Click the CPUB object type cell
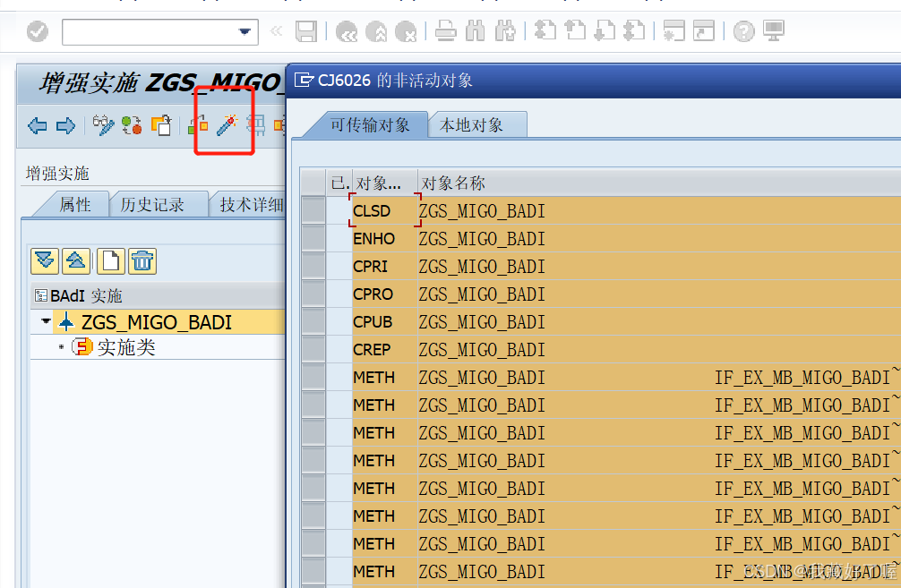901x588 pixels. [x=384, y=321]
